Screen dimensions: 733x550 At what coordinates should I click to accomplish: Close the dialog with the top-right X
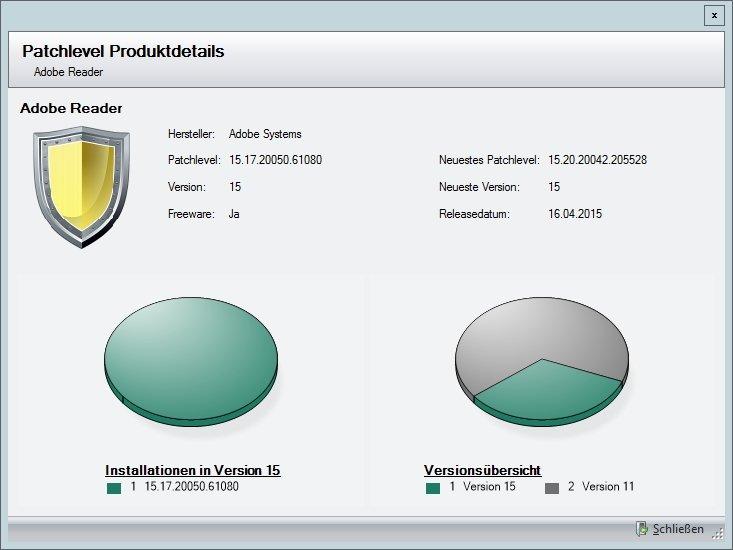(x=713, y=15)
